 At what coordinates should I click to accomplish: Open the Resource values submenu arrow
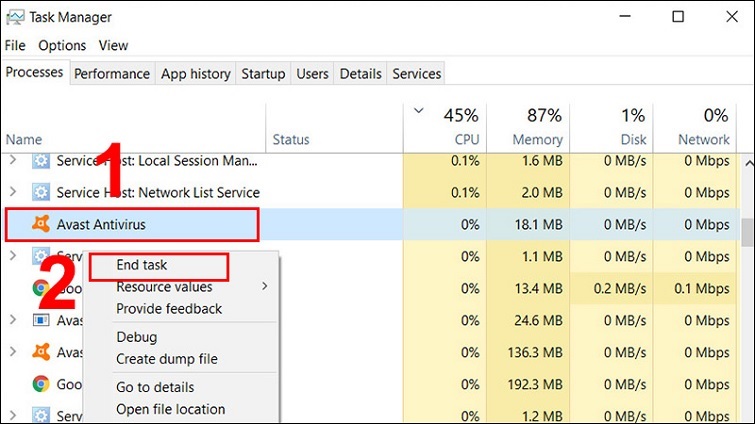tap(265, 287)
